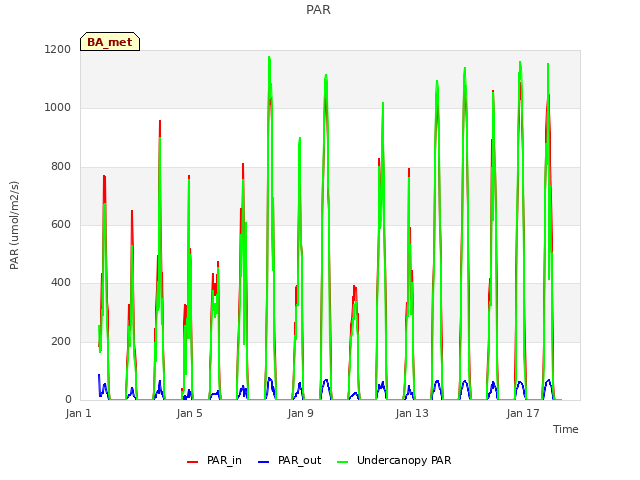Click the 1200 y-axis tick label
The height and width of the screenshot is (480, 640).
click(58, 49)
